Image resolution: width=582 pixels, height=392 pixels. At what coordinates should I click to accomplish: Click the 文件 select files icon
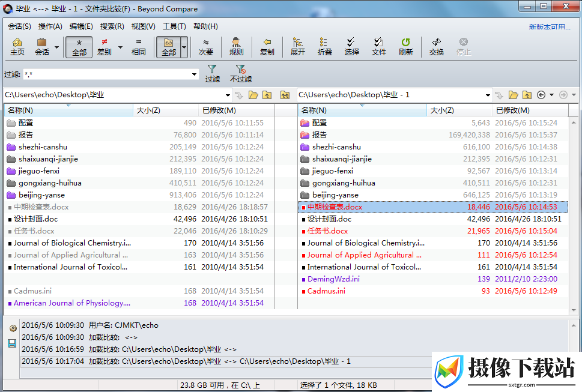(x=378, y=42)
